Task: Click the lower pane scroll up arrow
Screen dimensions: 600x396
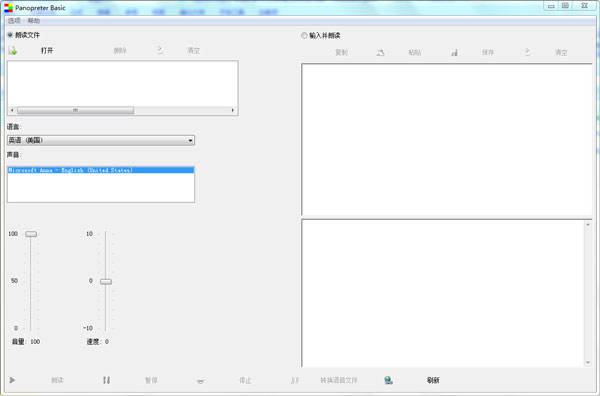Action: pyautogui.click(x=588, y=225)
